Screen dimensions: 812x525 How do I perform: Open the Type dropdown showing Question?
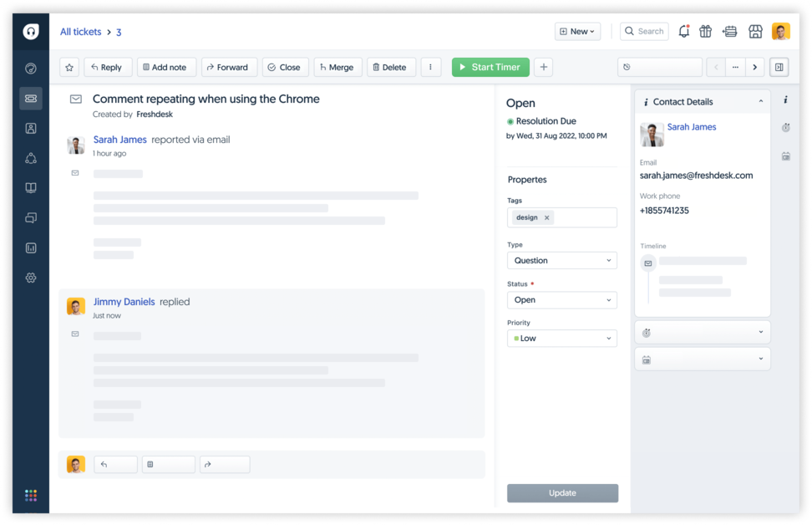coord(561,260)
